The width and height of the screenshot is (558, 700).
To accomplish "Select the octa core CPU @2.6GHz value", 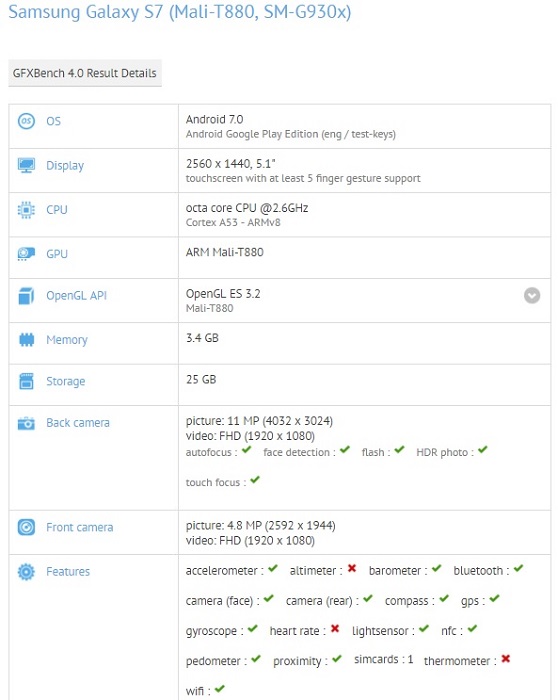I will coord(247,208).
